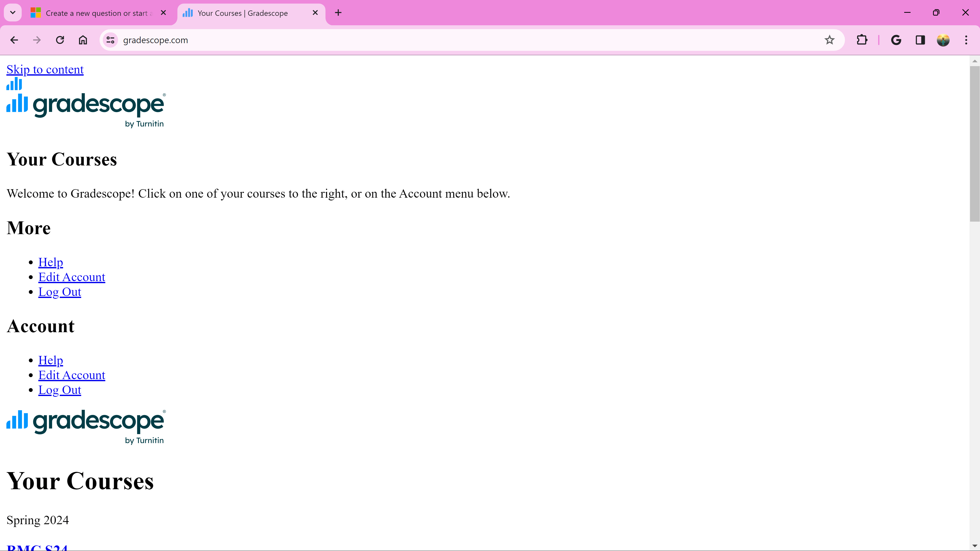The width and height of the screenshot is (980, 551).
Task: Click the browser back arrow
Action: (14, 40)
